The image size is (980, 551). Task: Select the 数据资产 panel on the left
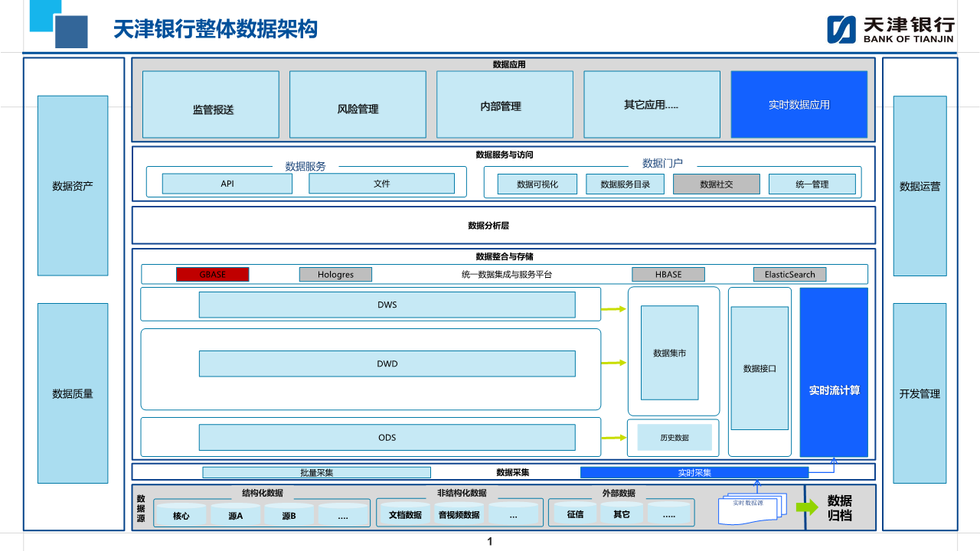tap(73, 185)
